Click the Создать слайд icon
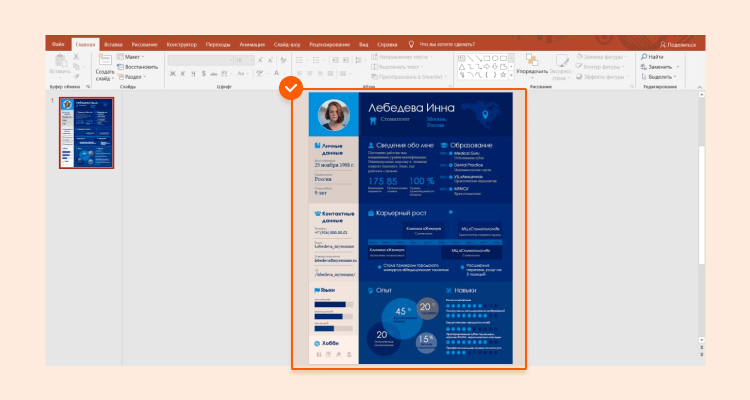The height and width of the screenshot is (400, 750). tap(105, 60)
